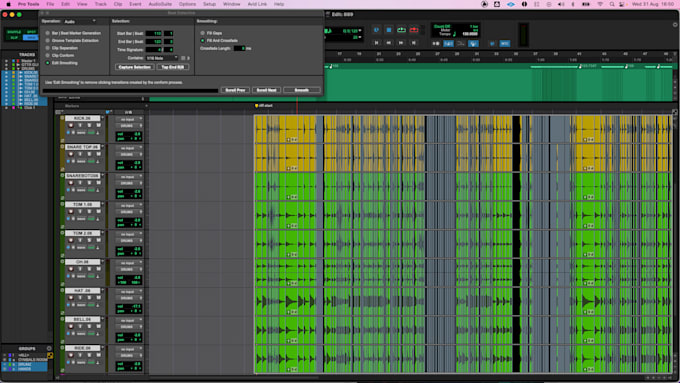Mute the BELL track
Image resolution: width=680 pixels, height=383 pixels.
click(x=98, y=326)
